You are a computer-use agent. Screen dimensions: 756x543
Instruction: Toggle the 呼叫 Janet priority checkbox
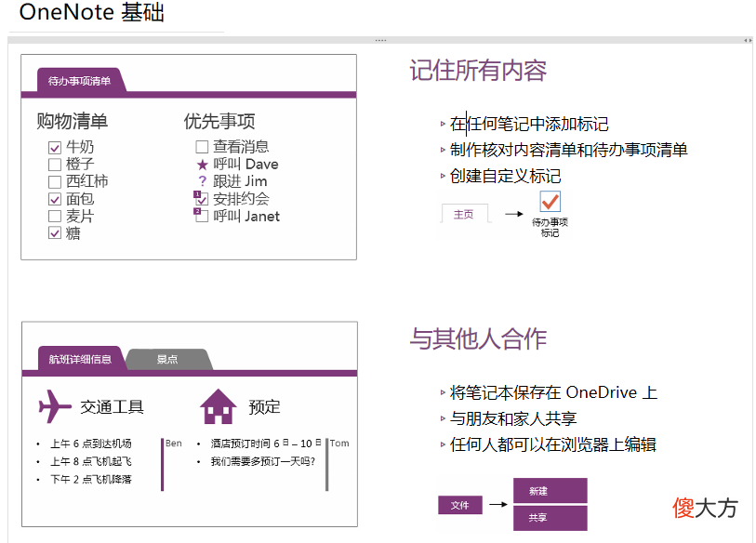202,216
